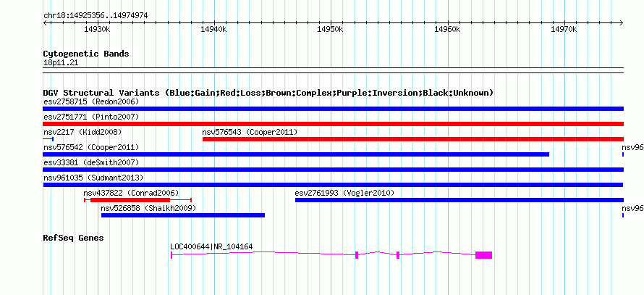Click the nsv437822 (Conrad2006) label
This screenshot has height=295, width=644.
(x=132, y=193)
